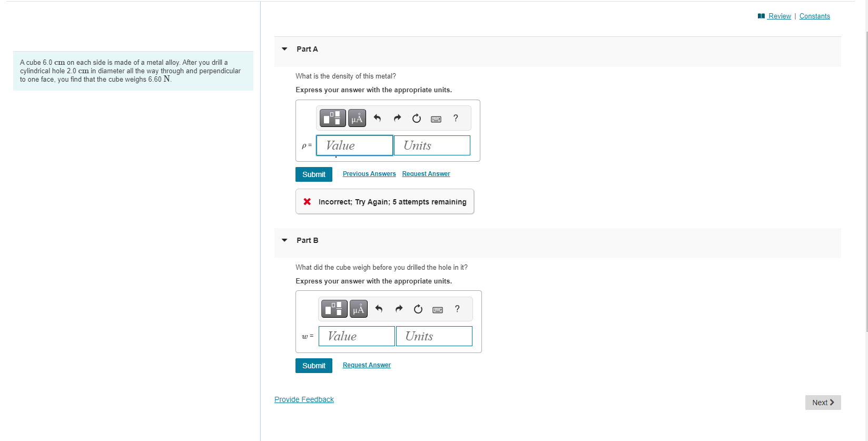Open help question mark in Part B toolbar
Viewport: 868px width, 441px height.
457,309
